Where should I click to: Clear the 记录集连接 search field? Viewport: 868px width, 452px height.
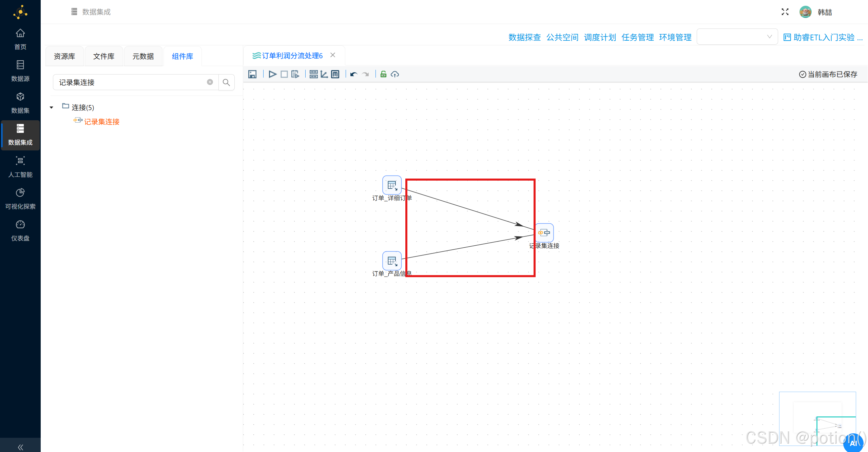click(210, 82)
